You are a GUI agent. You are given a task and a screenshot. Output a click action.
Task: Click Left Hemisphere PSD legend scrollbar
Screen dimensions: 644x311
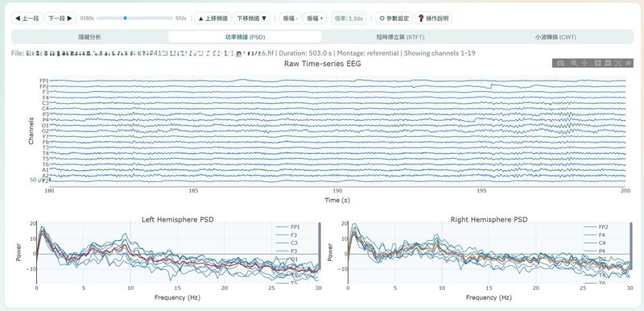(x=320, y=246)
